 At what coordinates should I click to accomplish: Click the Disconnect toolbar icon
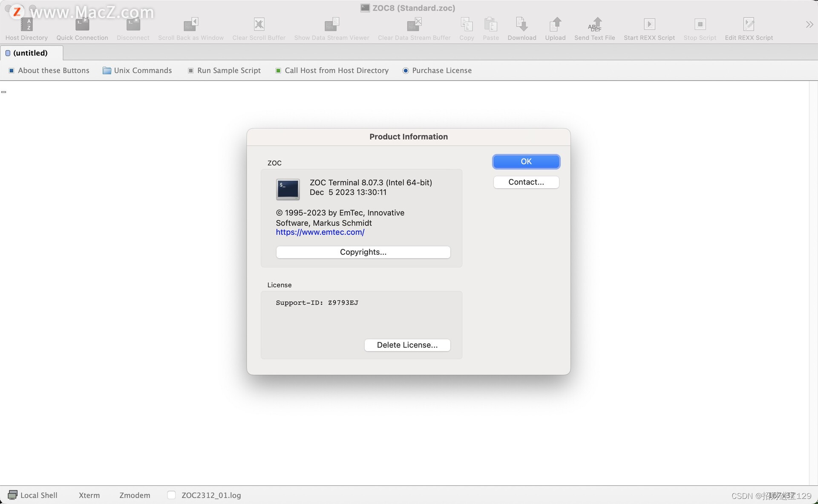coord(133,25)
